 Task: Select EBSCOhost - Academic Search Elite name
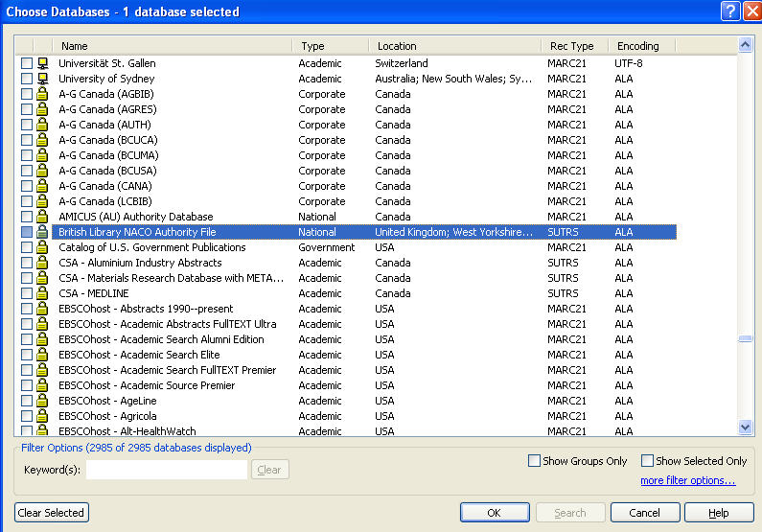(x=139, y=355)
